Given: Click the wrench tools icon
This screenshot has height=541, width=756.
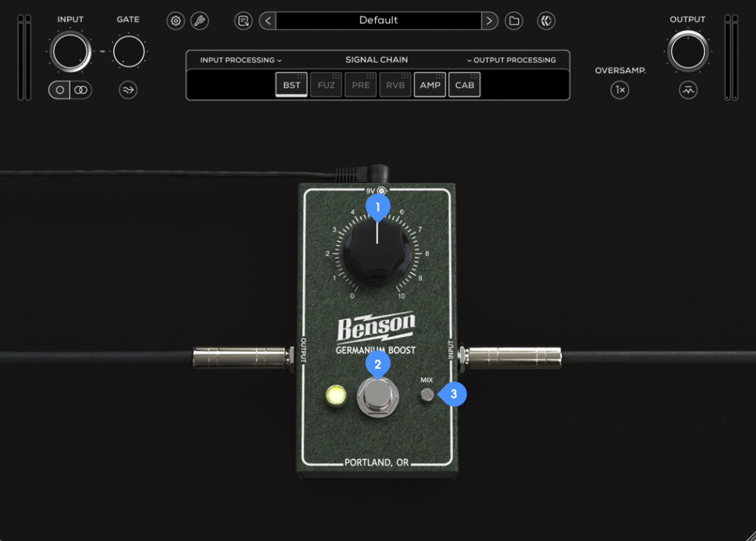Looking at the screenshot, I should (200, 20).
